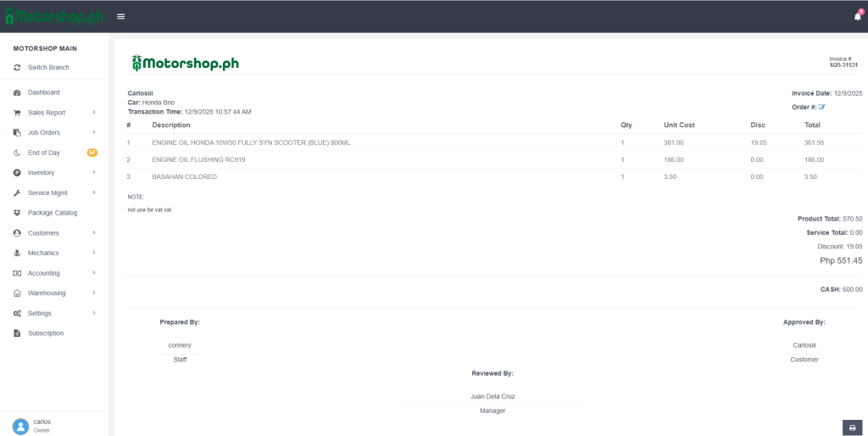Click the Settings gears icon
The image size is (868, 436).
[x=17, y=313]
